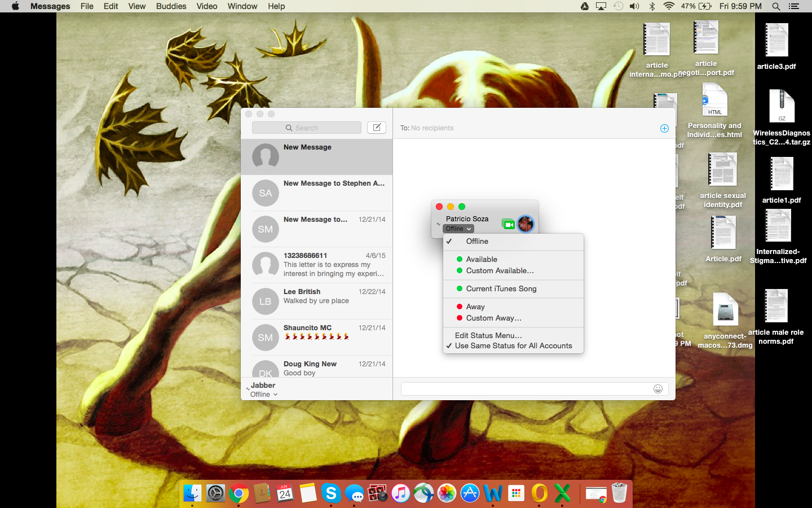Viewport: 812px width, 508px height.
Task: Click the Bluetooth menu bar icon
Action: pos(652,6)
